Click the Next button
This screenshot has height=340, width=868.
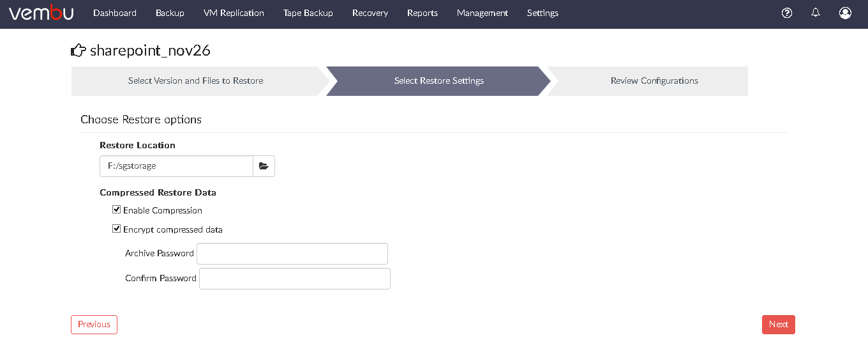779,324
